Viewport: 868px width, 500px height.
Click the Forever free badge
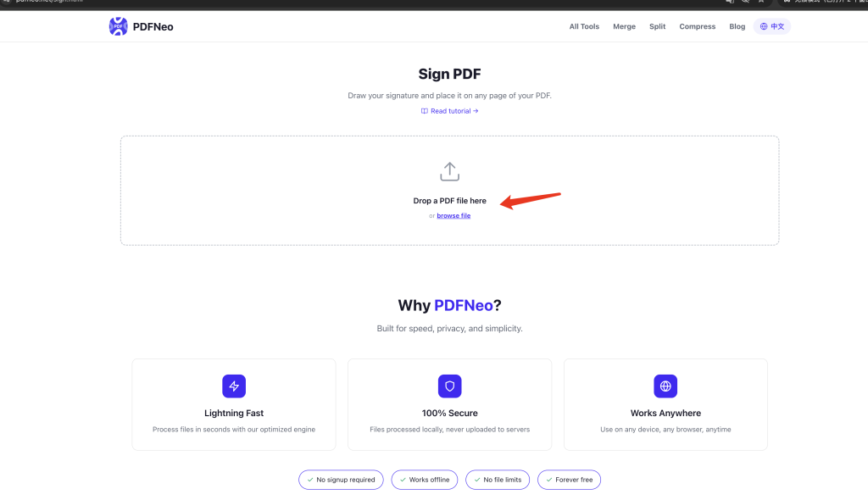coord(569,480)
